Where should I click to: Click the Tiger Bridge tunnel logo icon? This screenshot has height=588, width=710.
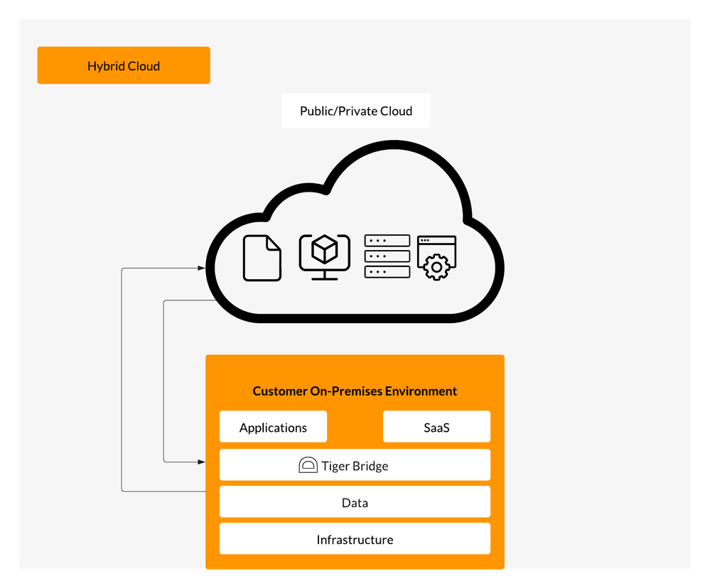308,465
